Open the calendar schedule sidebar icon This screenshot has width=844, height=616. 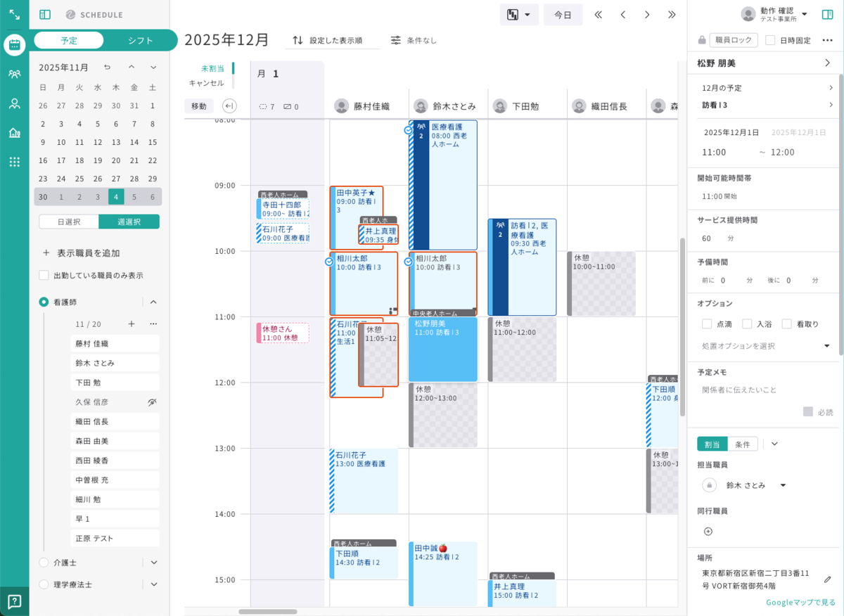pyautogui.click(x=14, y=45)
